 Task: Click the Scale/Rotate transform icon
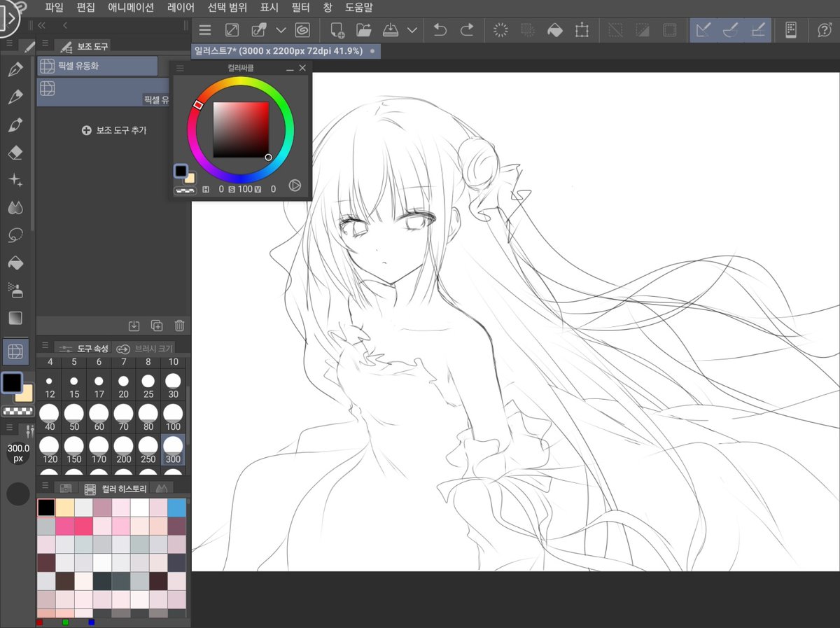(582, 30)
